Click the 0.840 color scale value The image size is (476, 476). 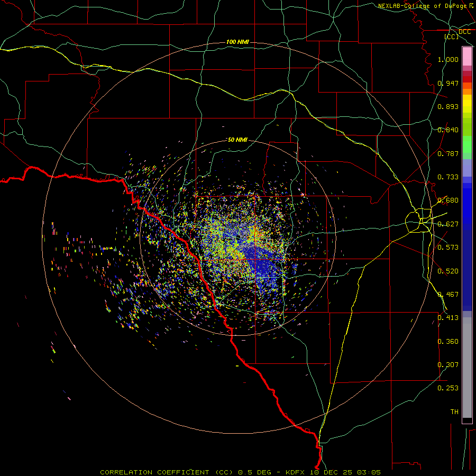click(x=448, y=130)
